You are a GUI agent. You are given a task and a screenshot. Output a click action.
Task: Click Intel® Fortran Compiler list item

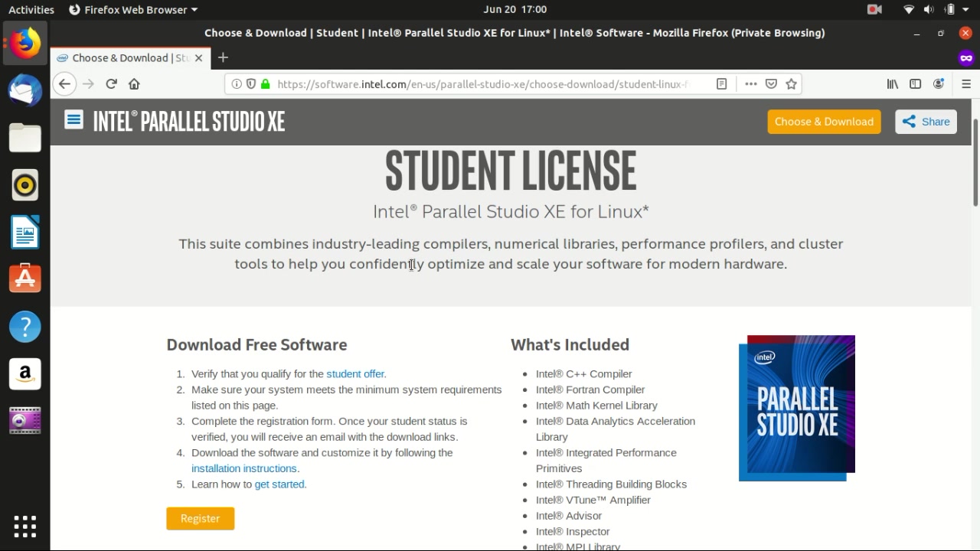coord(590,390)
